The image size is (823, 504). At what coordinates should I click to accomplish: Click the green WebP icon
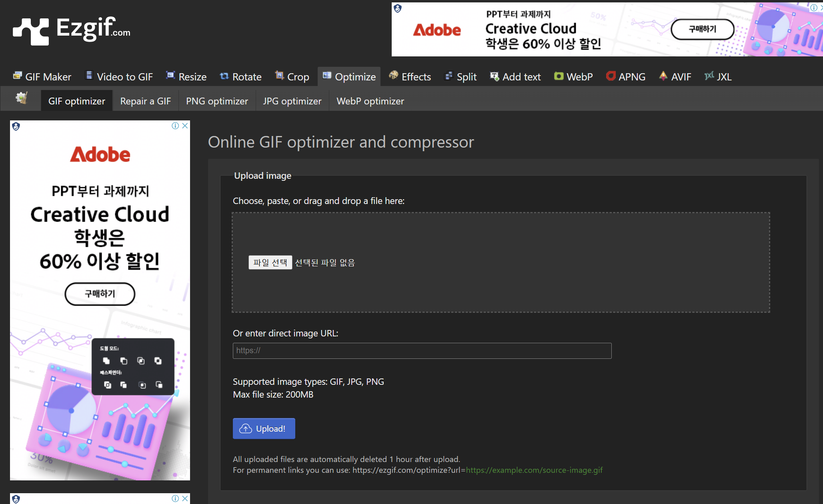[x=559, y=76]
